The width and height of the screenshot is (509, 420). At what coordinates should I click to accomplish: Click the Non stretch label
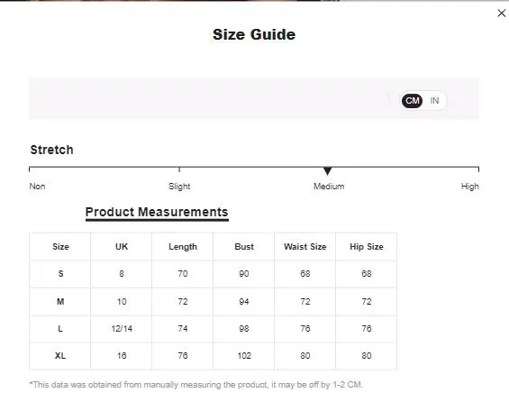tap(37, 187)
